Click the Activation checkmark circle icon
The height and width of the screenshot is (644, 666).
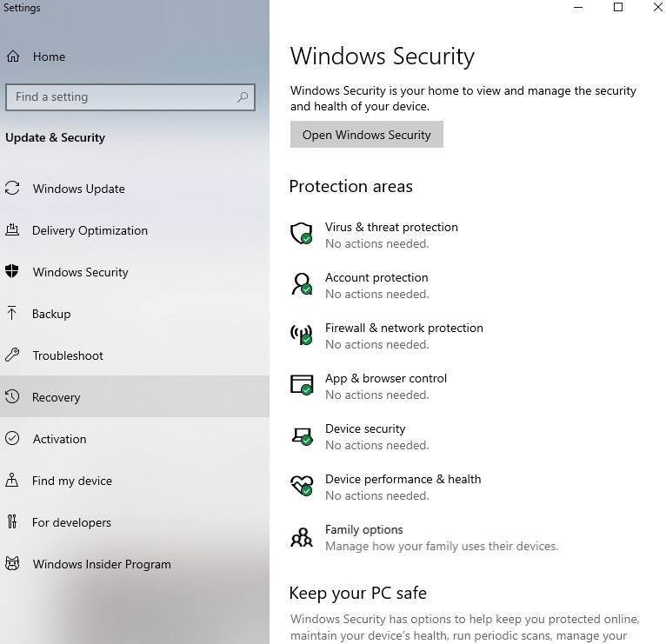pos(12,438)
